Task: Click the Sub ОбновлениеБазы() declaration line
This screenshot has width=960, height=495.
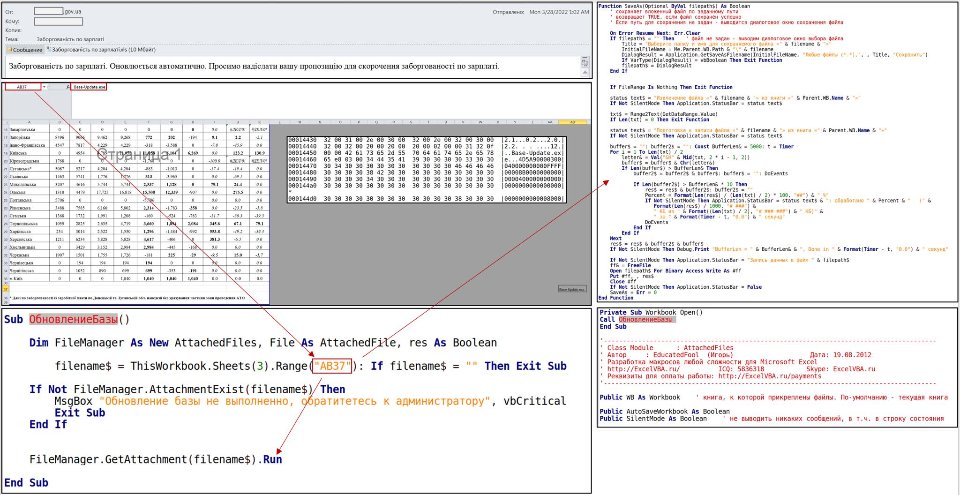Action: [67, 319]
